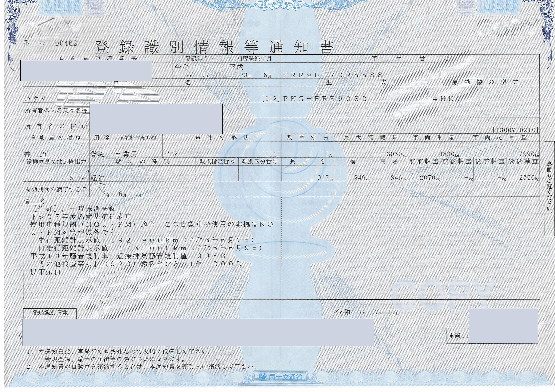Click the 備考 remarks heading

36,201
